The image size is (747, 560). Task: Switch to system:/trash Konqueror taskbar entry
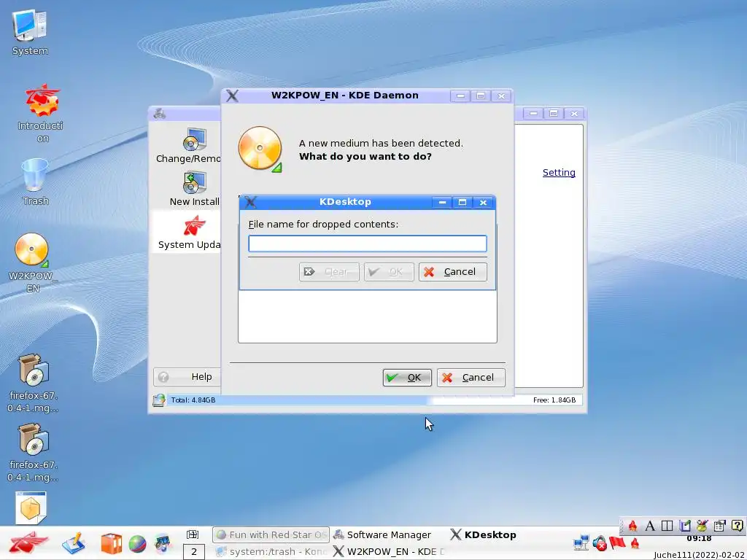pos(271,551)
